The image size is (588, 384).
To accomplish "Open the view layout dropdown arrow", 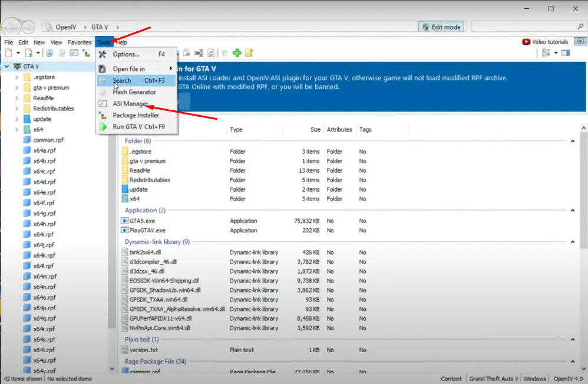I will [x=556, y=53].
